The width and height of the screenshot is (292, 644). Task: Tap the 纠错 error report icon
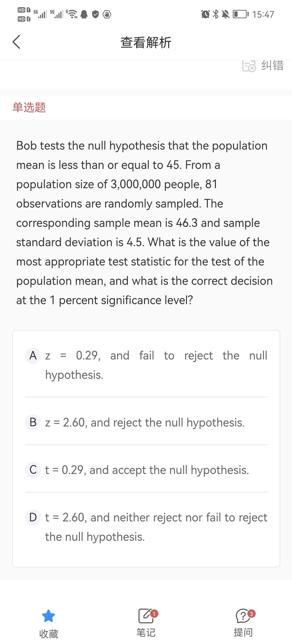click(x=249, y=66)
